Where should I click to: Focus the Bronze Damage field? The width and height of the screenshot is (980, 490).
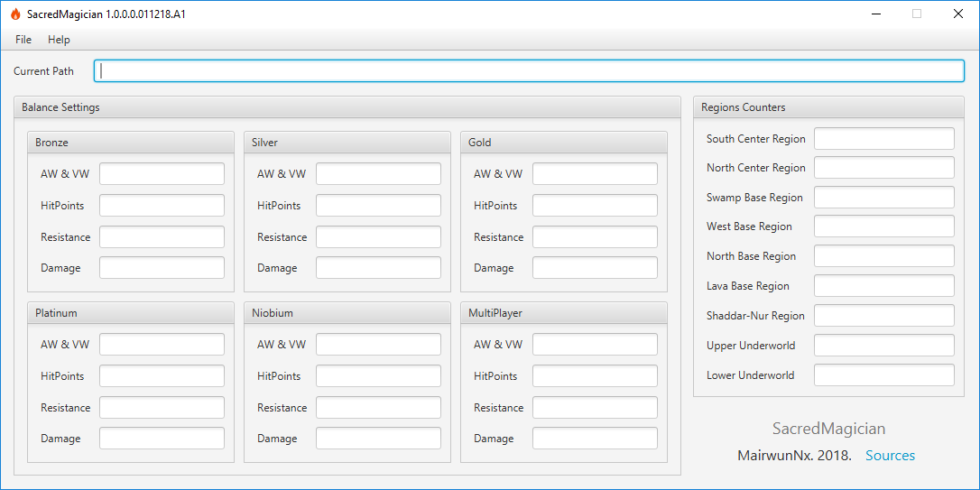[x=162, y=267]
